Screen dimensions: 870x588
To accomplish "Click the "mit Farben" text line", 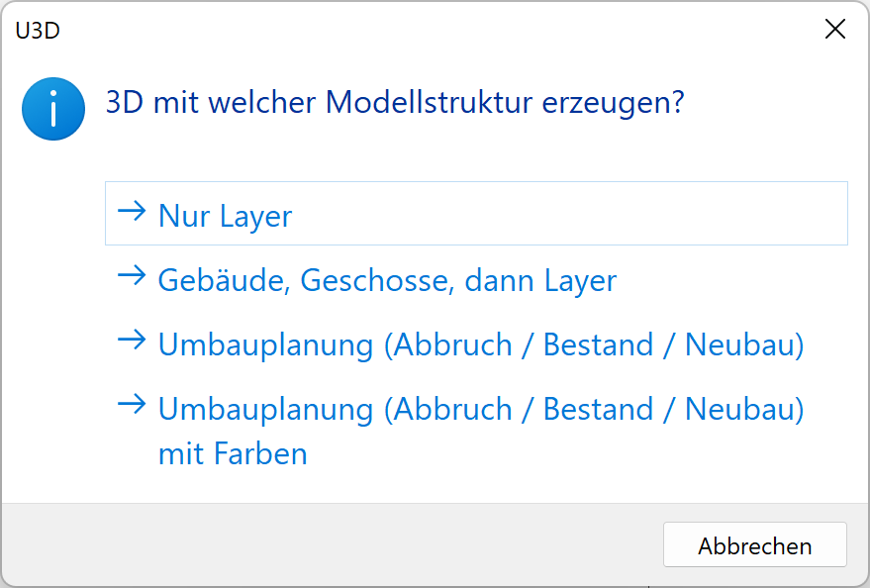I will [232, 453].
